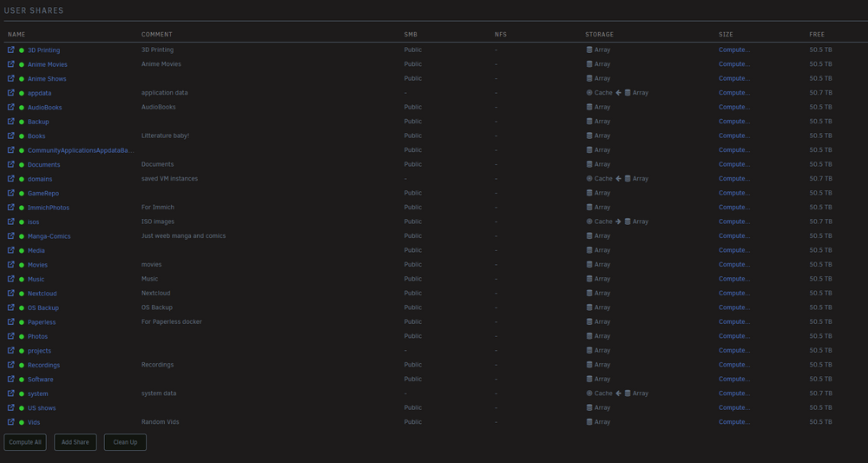The image size is (868, 463).
Task: Click the COMMENT column header
Action: pyautogui.click(x=156, y=35)
